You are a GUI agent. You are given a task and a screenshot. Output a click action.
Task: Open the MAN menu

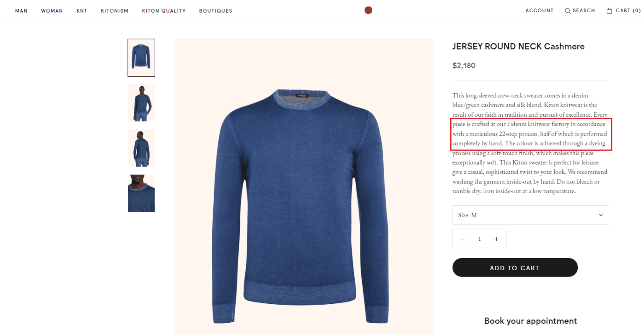coord(21,11)
